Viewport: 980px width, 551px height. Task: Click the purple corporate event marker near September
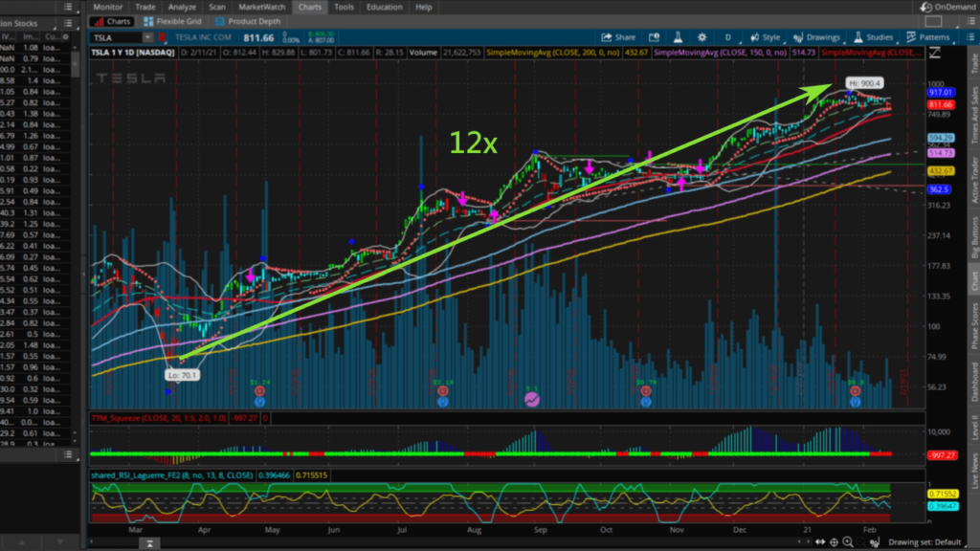[x=532, y=399]
